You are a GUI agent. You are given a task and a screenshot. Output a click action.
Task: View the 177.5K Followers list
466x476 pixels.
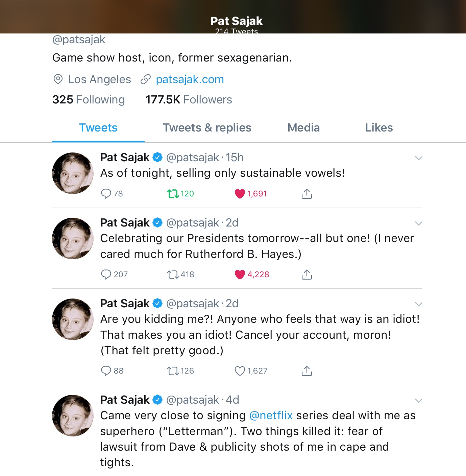click(189, 100)
